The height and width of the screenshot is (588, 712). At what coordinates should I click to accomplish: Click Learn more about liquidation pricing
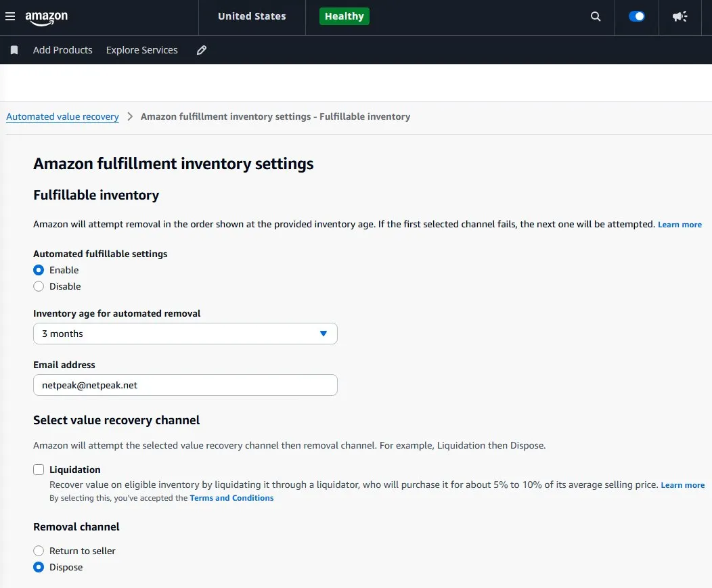(x=682, y=485)
